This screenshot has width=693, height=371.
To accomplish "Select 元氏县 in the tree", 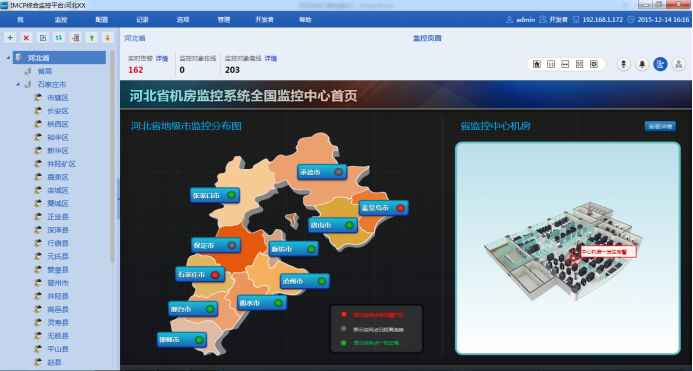I will point(58,256).
